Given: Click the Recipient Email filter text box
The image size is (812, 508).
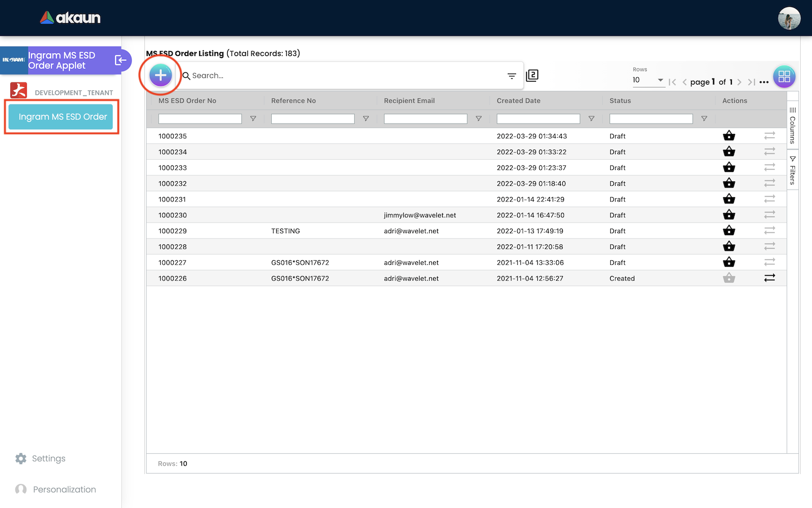Looking at the screenshot, I should point(425,119).
